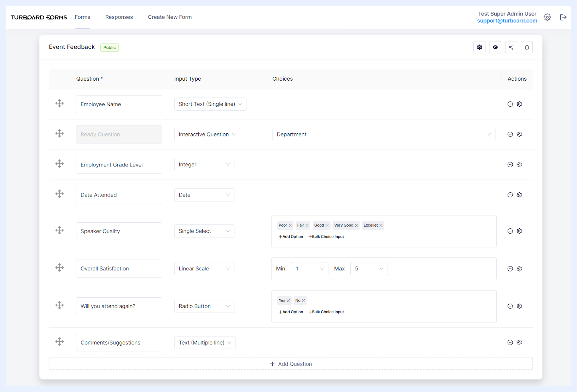577x392 pixels.
Task: Click the share icon for Event Feedback
Action: click(511, 47)
